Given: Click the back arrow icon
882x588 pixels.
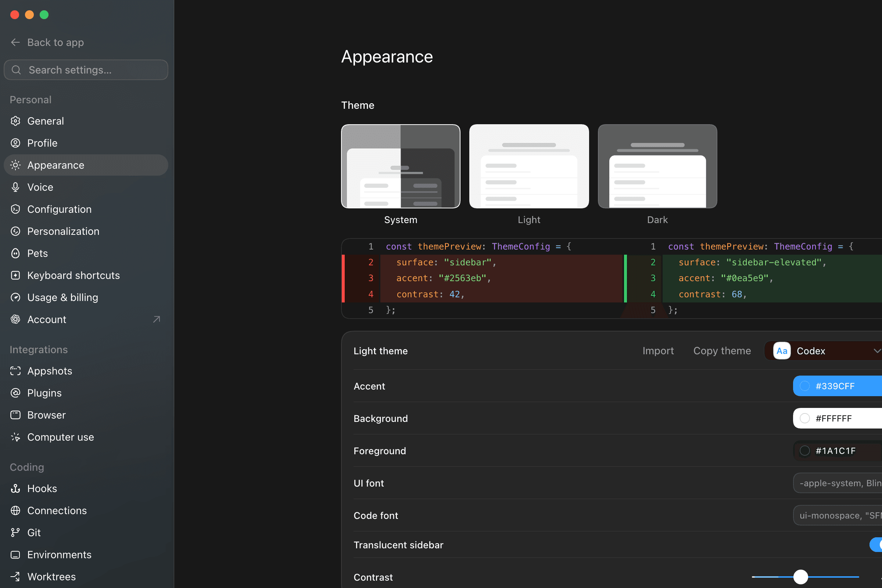Looking at the screenshot, I should click(15, 42).
